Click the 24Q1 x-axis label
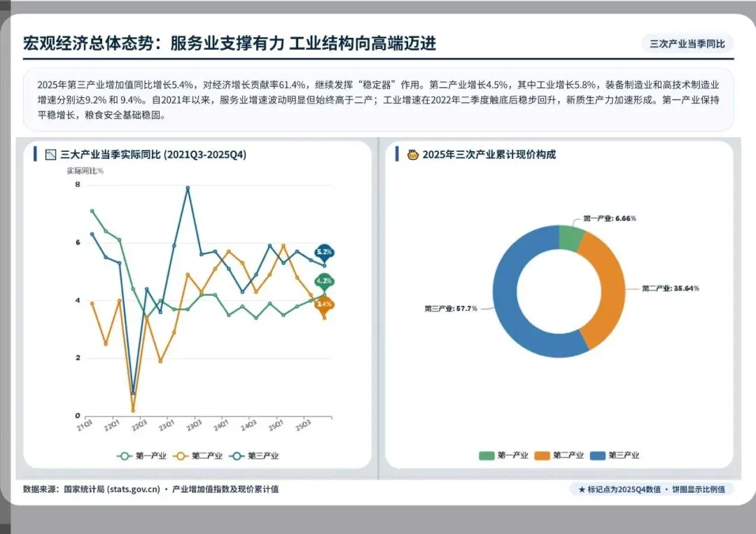Screen dimensions: 756x534 click(221, 426)
